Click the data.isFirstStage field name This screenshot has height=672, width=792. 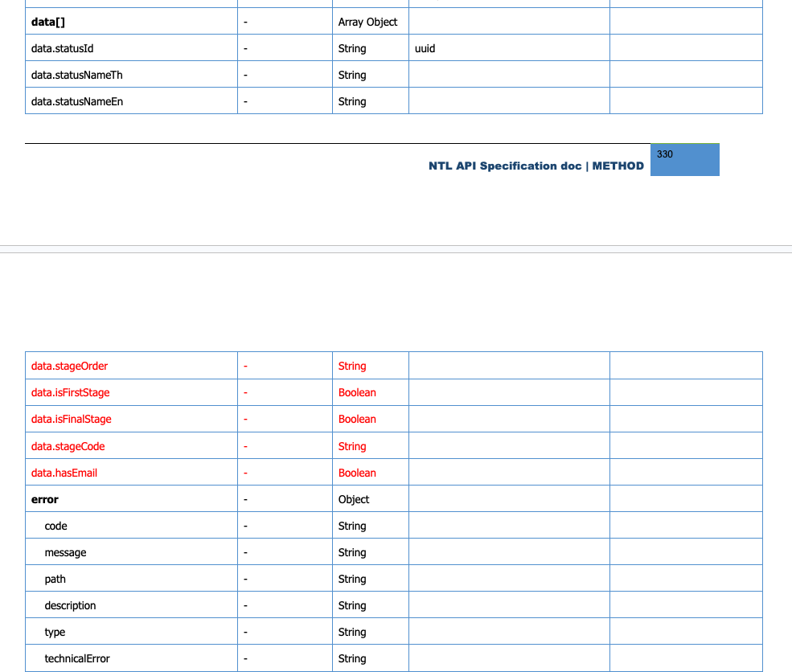pos(70,392)
